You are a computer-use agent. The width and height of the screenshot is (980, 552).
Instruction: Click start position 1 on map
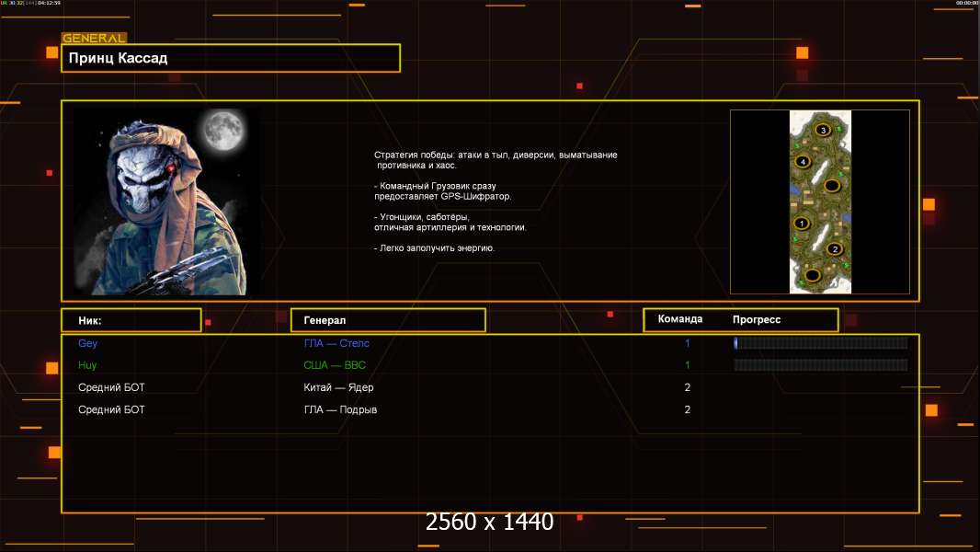pos(802,224)
